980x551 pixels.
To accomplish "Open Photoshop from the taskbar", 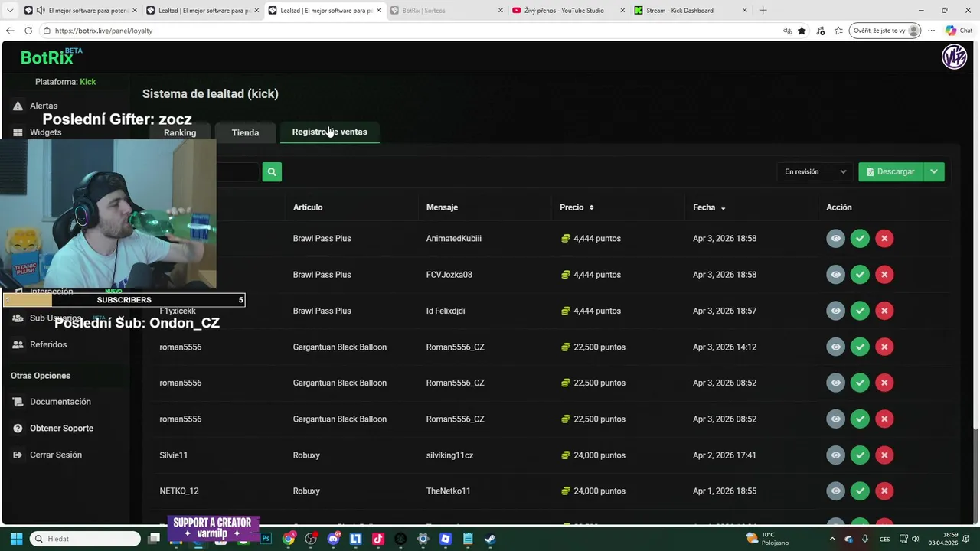I will [266, 539].
